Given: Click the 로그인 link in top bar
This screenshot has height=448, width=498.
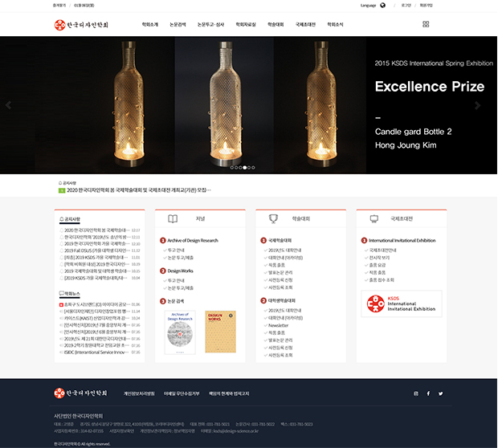Looking at the screenshot, I should click(x=406, y=5).
